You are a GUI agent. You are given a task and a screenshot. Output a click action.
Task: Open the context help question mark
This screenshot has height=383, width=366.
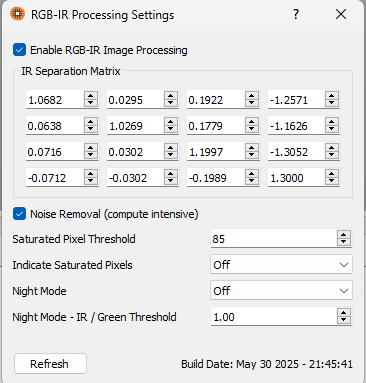click(296, 14)
